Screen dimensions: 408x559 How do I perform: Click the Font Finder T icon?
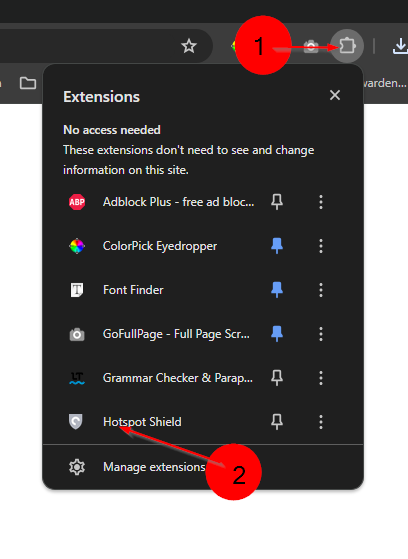click(x=77, y=290)
